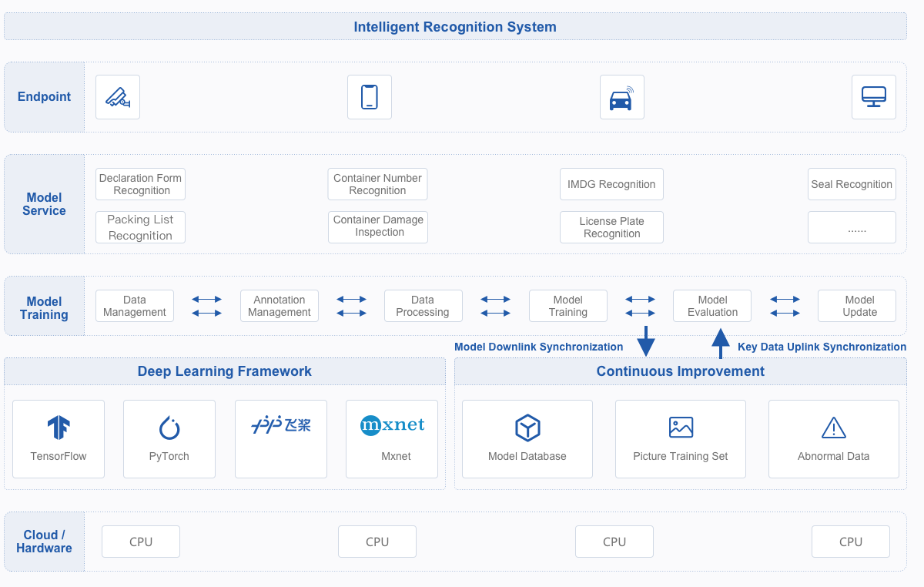Screen dimensions: 924x587
Task: Click the Abnormal Data warning triangle icon
Action: click(x=834, y=428)
